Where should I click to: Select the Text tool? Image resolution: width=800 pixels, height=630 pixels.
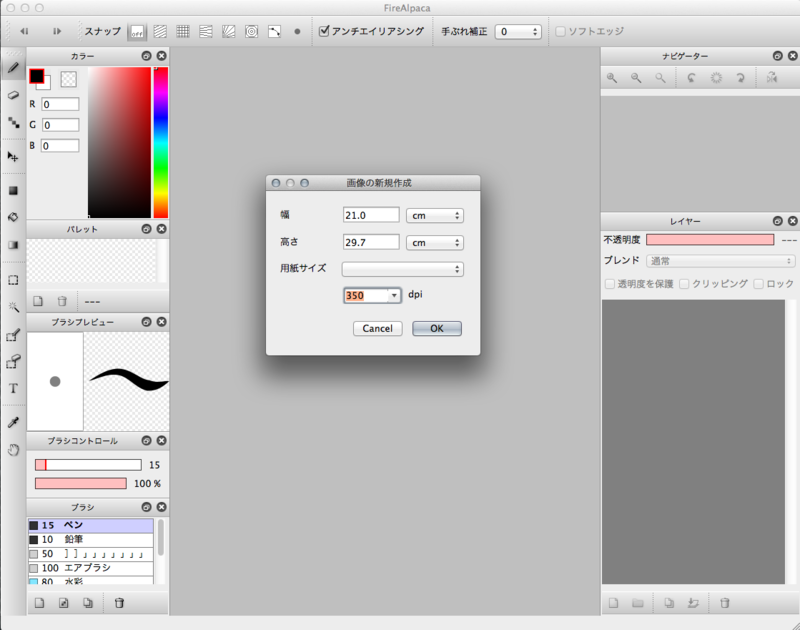pos(13,388)
